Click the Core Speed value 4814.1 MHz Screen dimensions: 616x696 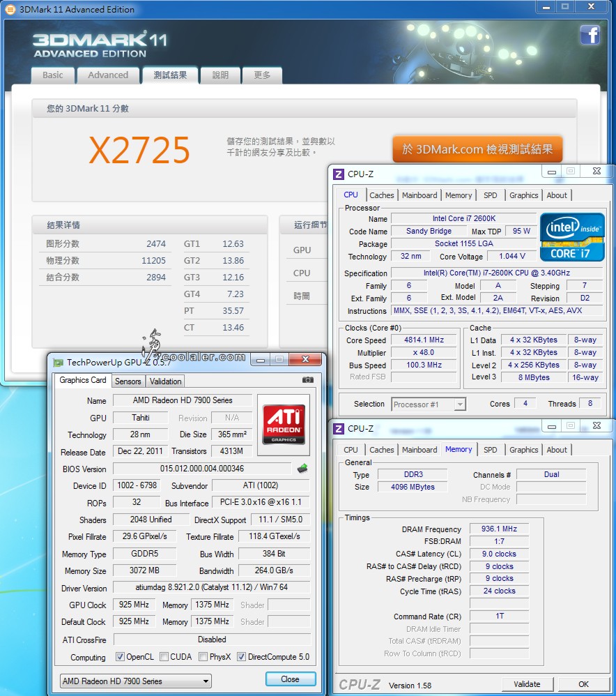424,340
